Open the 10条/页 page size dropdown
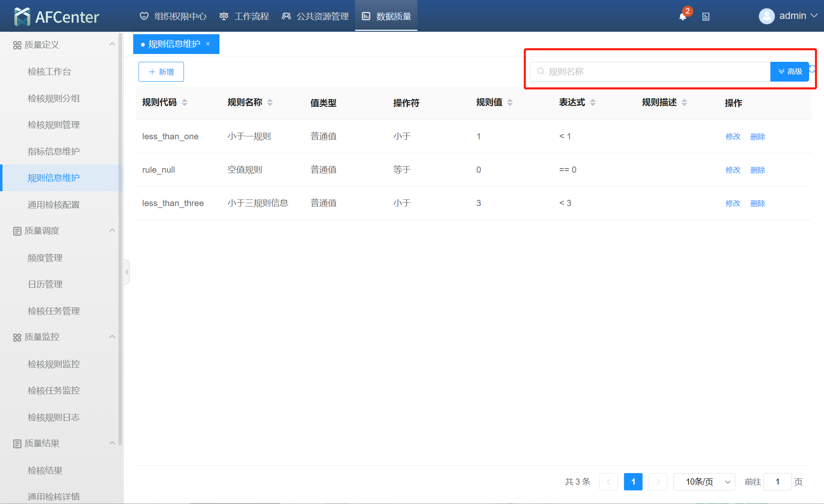This screenshot has height=504, width=824. (x=704, y=482)
